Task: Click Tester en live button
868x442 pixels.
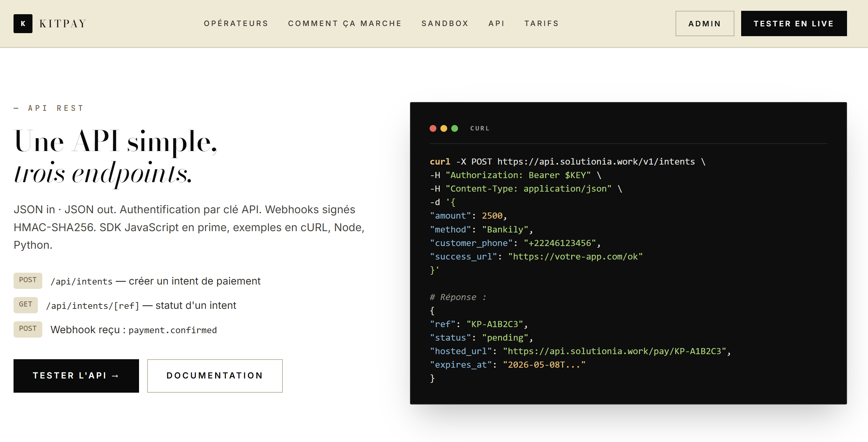Action: click(x=794, y=24)
